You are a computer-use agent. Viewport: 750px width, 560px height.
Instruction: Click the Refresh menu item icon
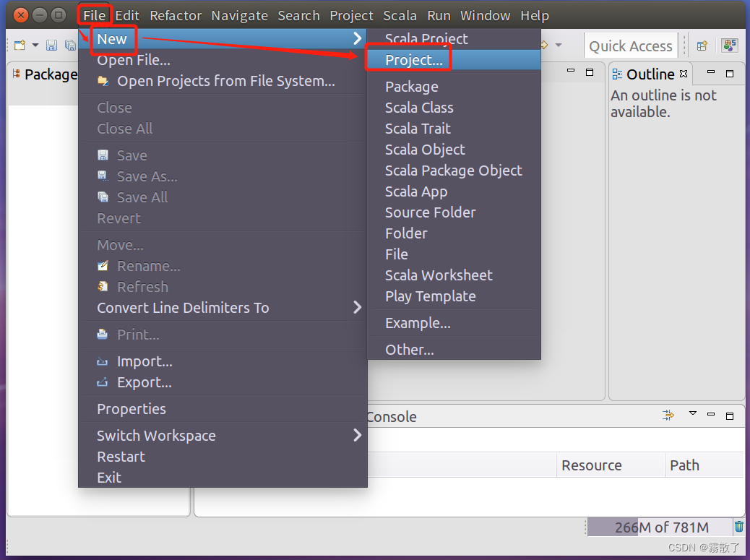[x=103, y=286]
